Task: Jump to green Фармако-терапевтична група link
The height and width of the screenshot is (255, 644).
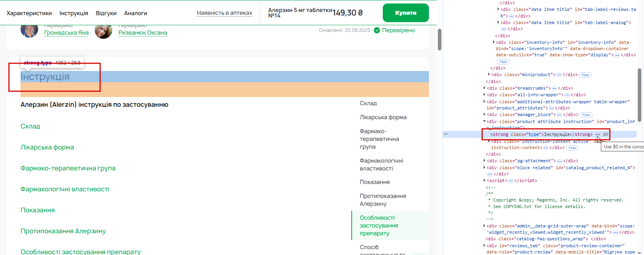Action: (68, 168)
